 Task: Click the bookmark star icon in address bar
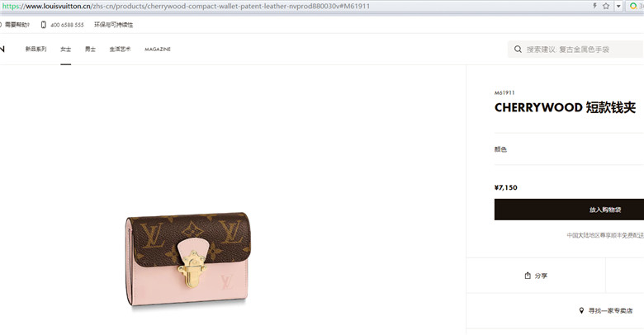(606, 6)
